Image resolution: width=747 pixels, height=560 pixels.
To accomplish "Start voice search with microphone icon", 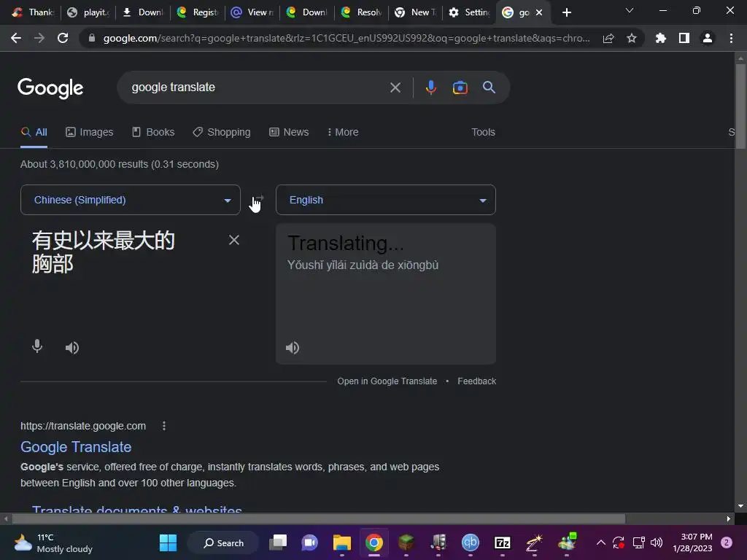I will [x=430, y=87].
